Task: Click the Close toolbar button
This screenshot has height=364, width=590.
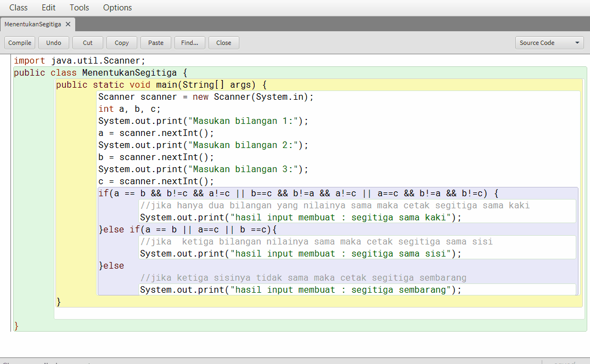Action: pos(224,43)
